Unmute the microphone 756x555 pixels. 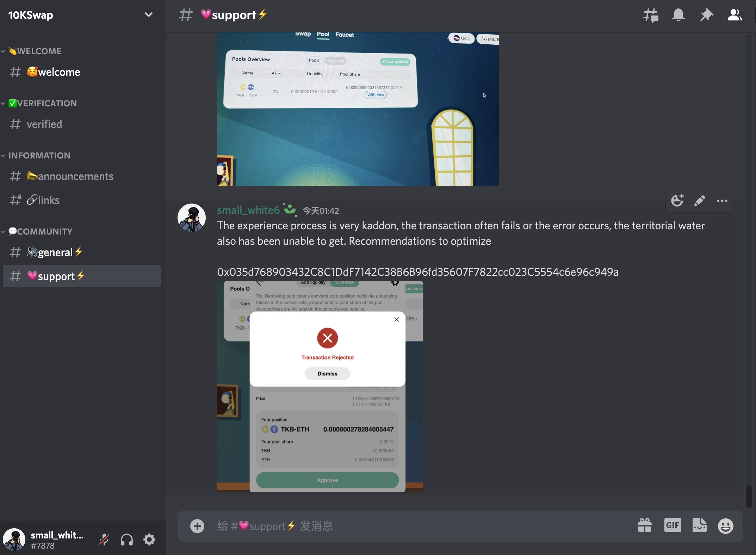pos(104,540)
